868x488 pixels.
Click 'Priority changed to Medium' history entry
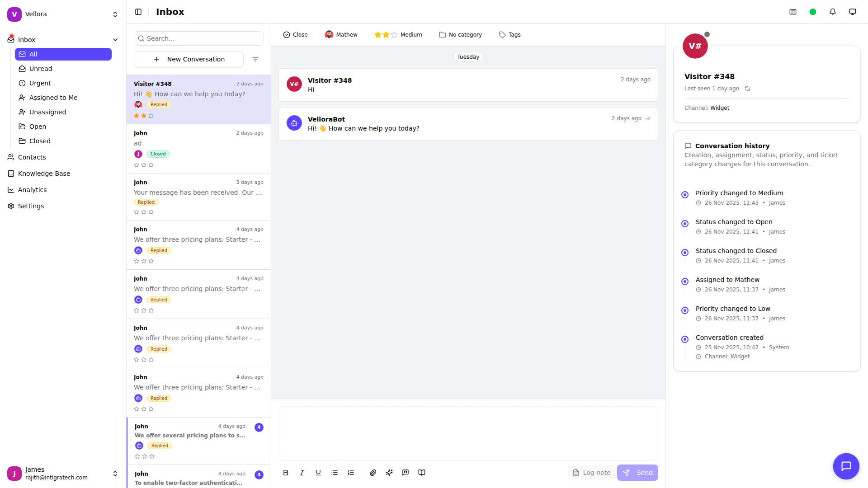coord(739,193)
